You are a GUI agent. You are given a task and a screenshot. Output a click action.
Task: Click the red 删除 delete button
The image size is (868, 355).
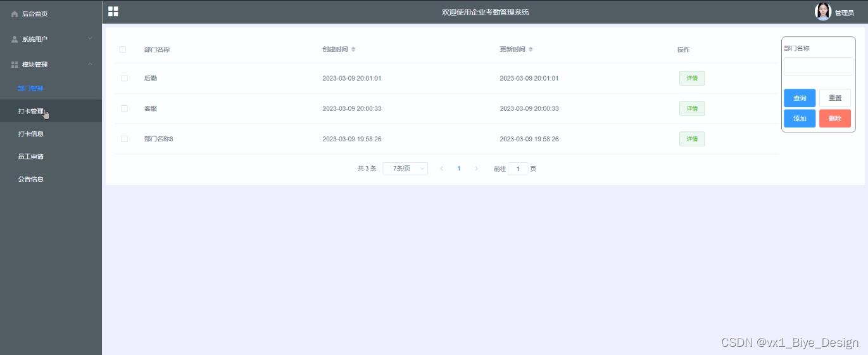tap(835, 119)
